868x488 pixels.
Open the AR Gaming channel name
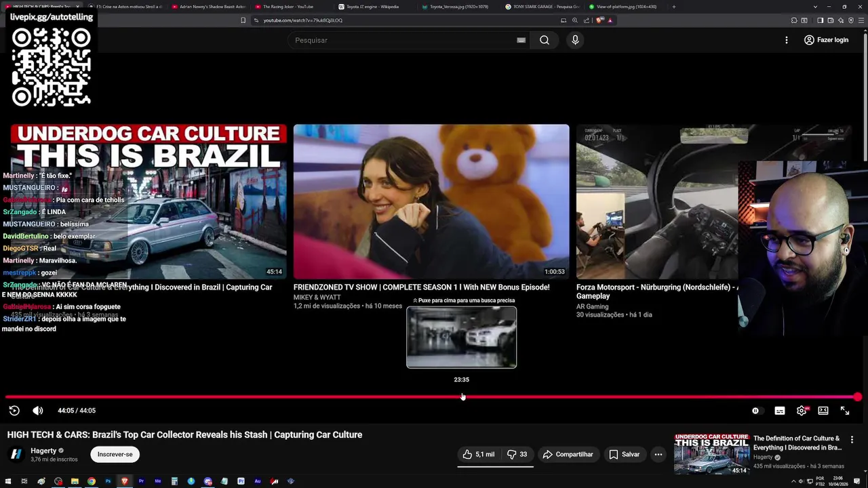[592, 306]
